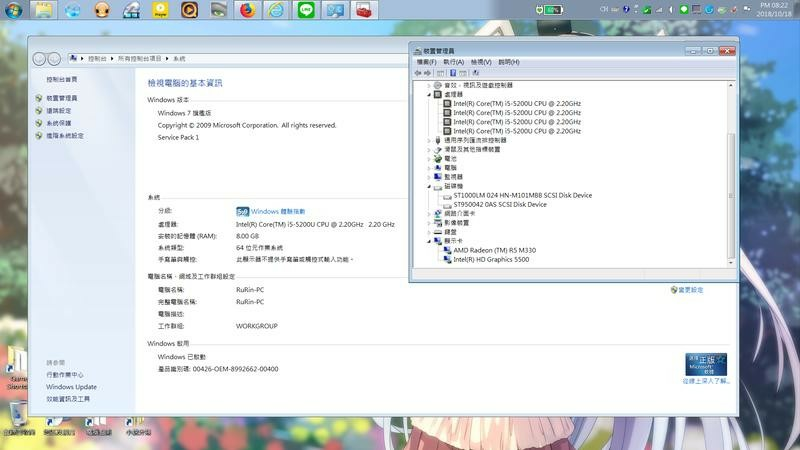This screenshot has height=450, width=800.
Task: Select the Display adapters (顯示卡) category icon
Action: click(x=438, y=241)
